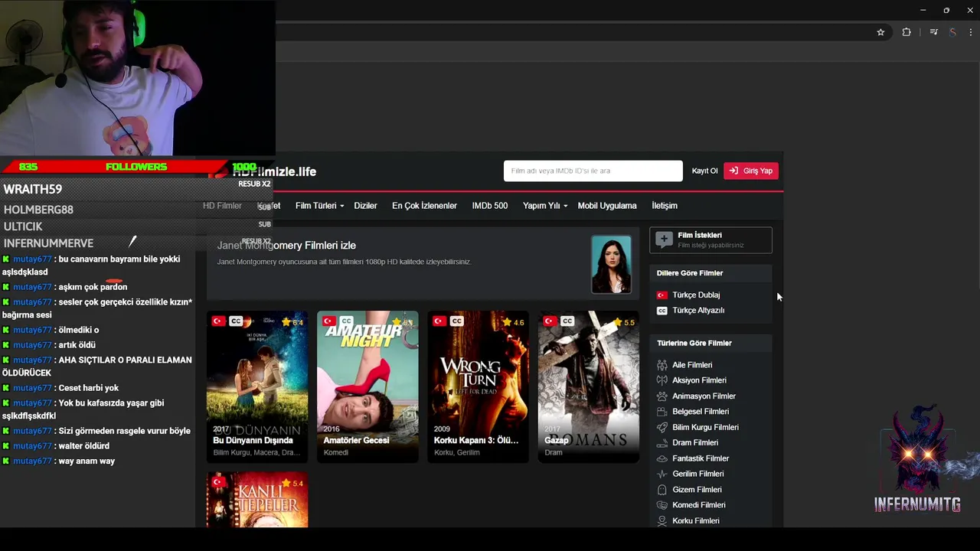The height and width of the screenshot is (551, 980).
Task: Open the Gazap movie poster
Action: 588,386
